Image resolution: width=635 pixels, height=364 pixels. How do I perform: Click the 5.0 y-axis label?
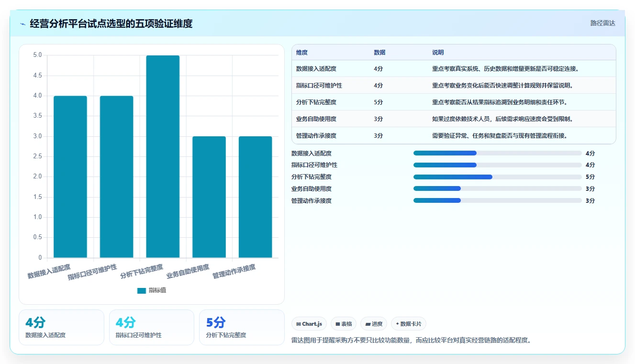coord(37,55)
